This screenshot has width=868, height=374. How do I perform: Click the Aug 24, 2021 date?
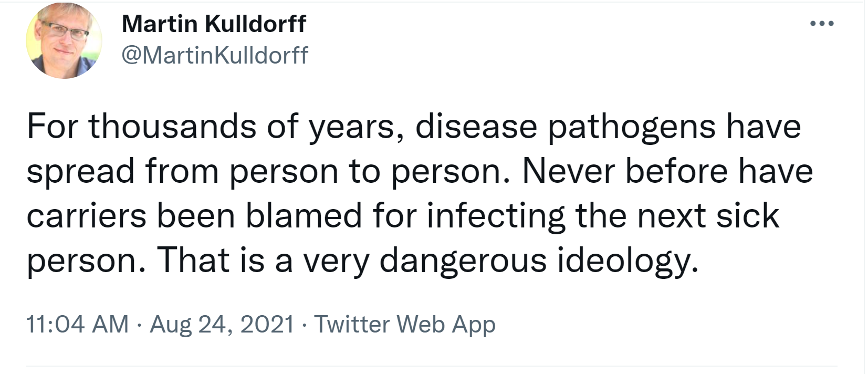222,324
